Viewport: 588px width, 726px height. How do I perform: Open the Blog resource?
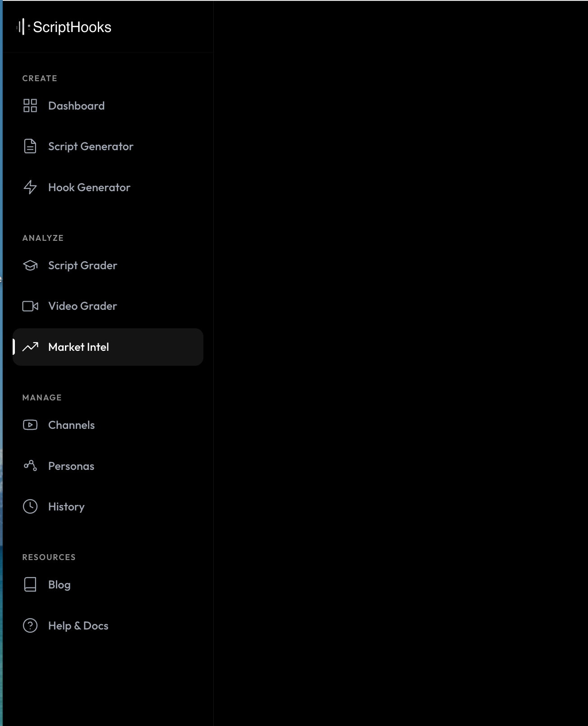59,584
